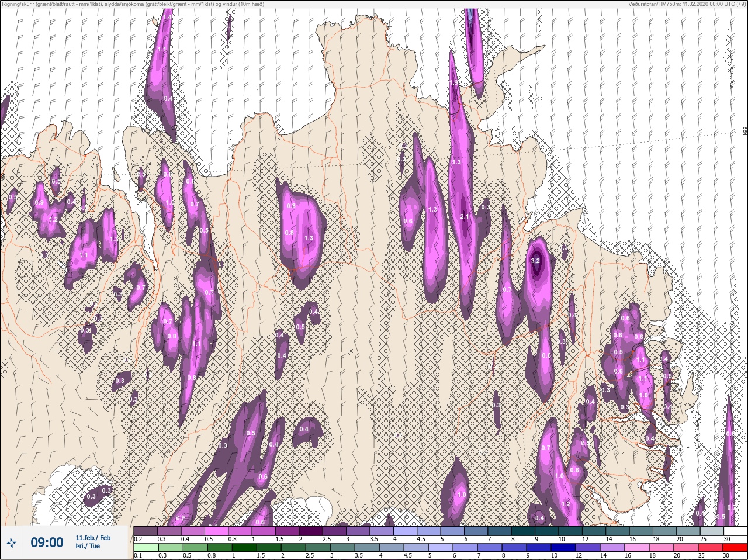Image resolution: width=748 pixels, height=560 pixels.
Task: Select upper legend swatch between 0.2 and 0.3
Action: 146,531
